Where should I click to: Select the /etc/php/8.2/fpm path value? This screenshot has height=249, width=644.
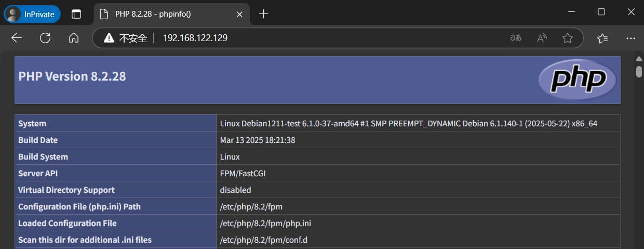click(251, 206)
